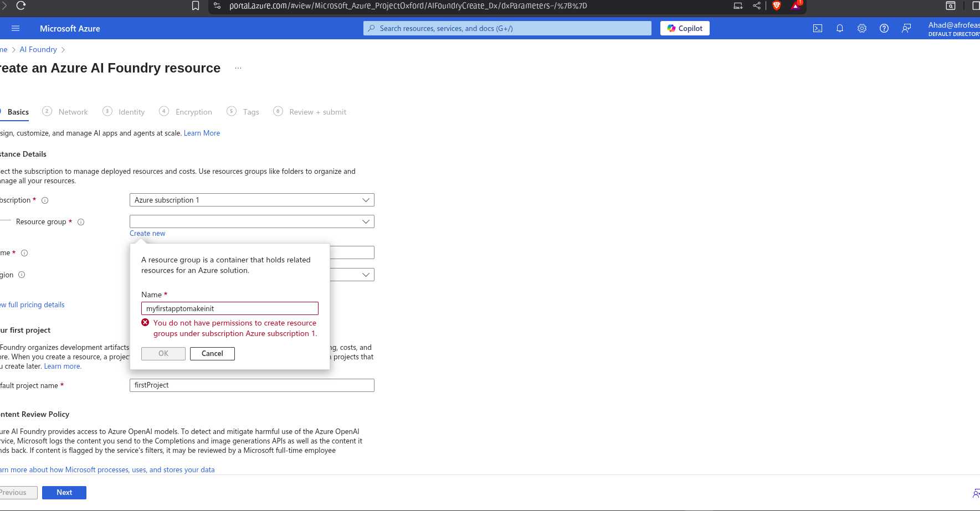Switch to the Tags tab
Image resolution: width=980 pixels, height=511 pixels.
pyautogui.click(x=243, y=112)
